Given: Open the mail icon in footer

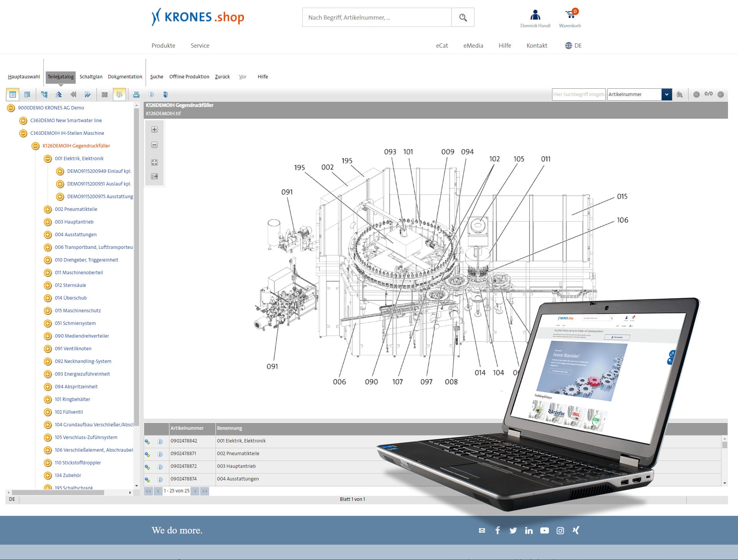Looking at the screenshot, I should pyautogui.click(x=482, y=530).
